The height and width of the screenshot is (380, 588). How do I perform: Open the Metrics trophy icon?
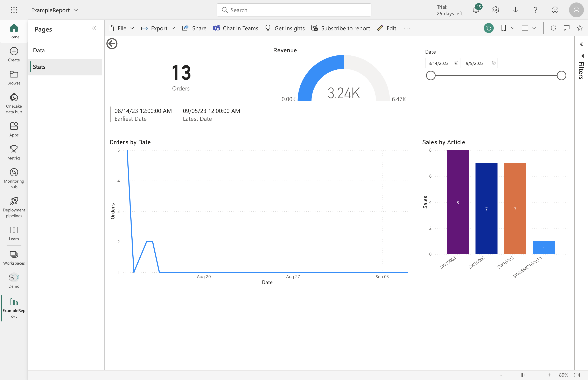(x=14, y=149)
